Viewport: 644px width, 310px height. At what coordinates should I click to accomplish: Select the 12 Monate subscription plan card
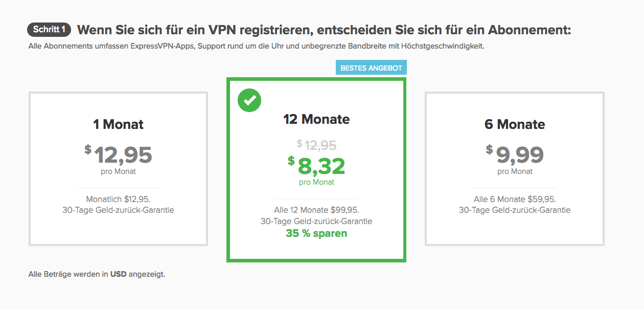coord(316,169)
